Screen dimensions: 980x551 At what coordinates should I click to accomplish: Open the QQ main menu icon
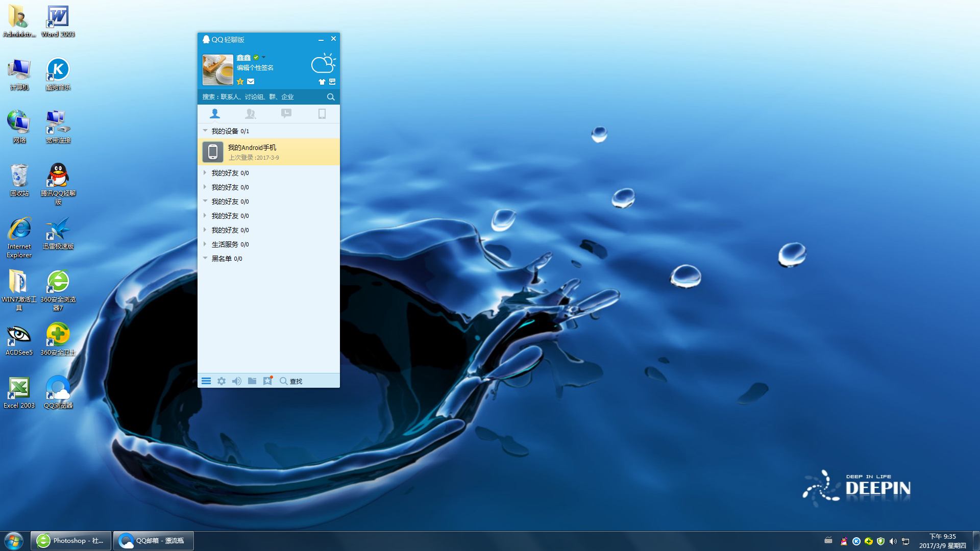coord(206,381)
